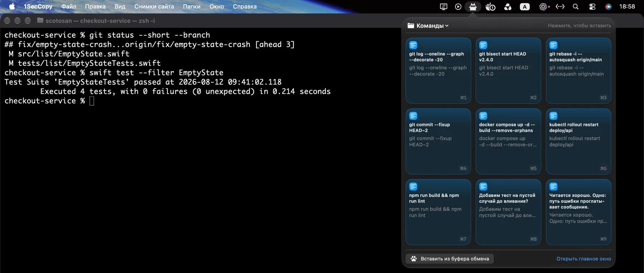Click the terminal title 'scotosan — checkout-service — zsh -i'
644x273 pixels.
coord(100,21)
